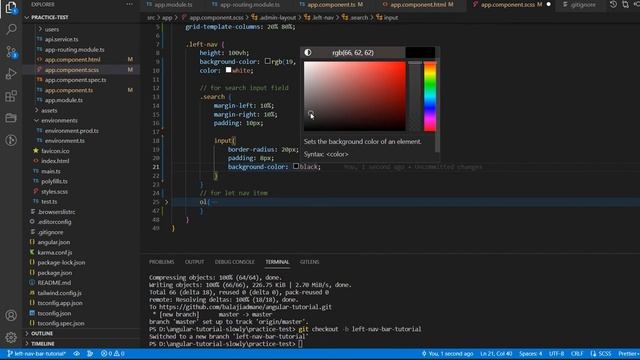Toggle color format via rgb(66, 62, 62) header
The height and width of the screenshot is (360, 640).
(x=353, y=52)
